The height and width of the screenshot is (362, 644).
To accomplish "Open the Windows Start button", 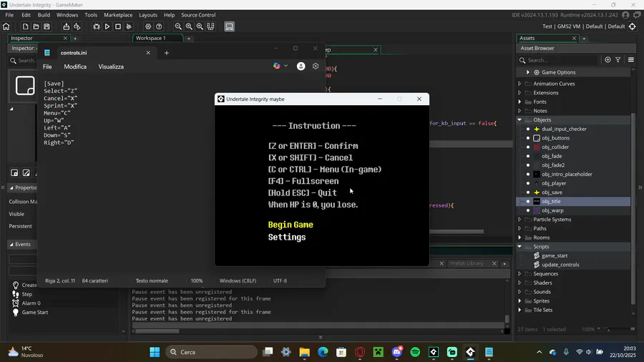I will tap(155, 352).
